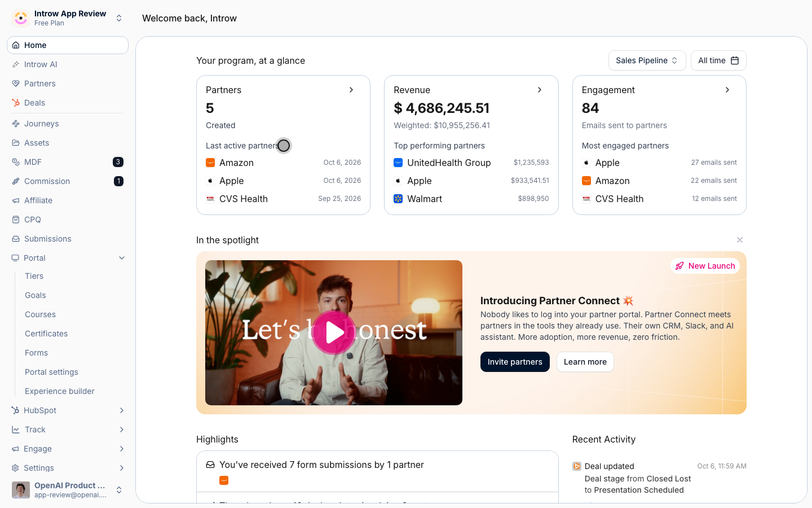Image resolution: width=812 pixels, height=508 pixels.
Task: Click the MDF coins icon
Action: coord(16,162)
